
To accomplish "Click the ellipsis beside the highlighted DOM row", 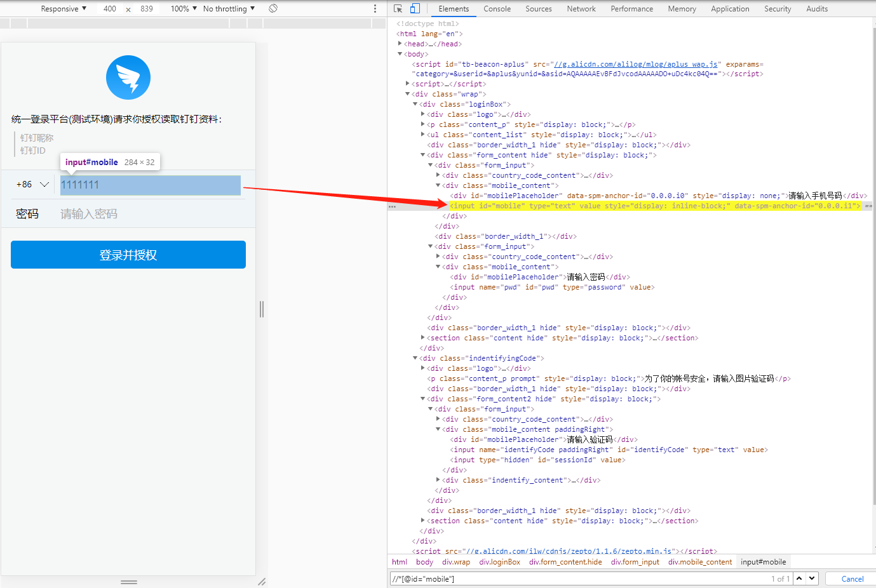I will [x=392, y=206].
